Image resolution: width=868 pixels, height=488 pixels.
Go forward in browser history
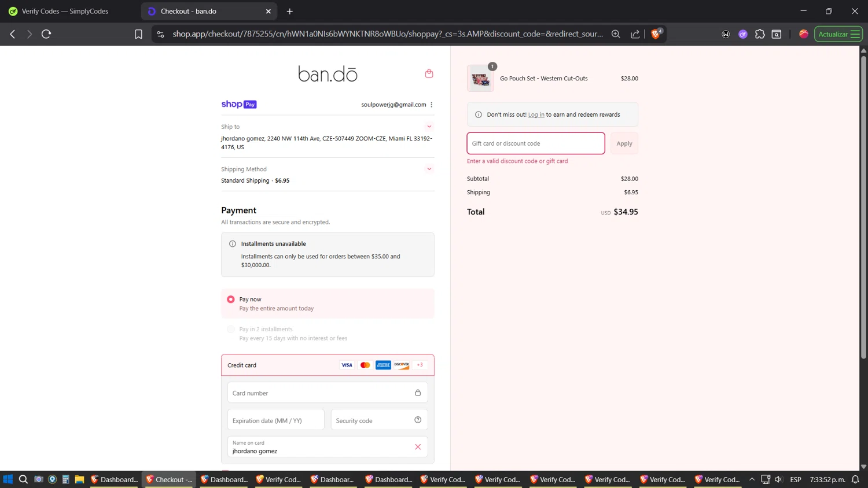click(x=29, y=34)
